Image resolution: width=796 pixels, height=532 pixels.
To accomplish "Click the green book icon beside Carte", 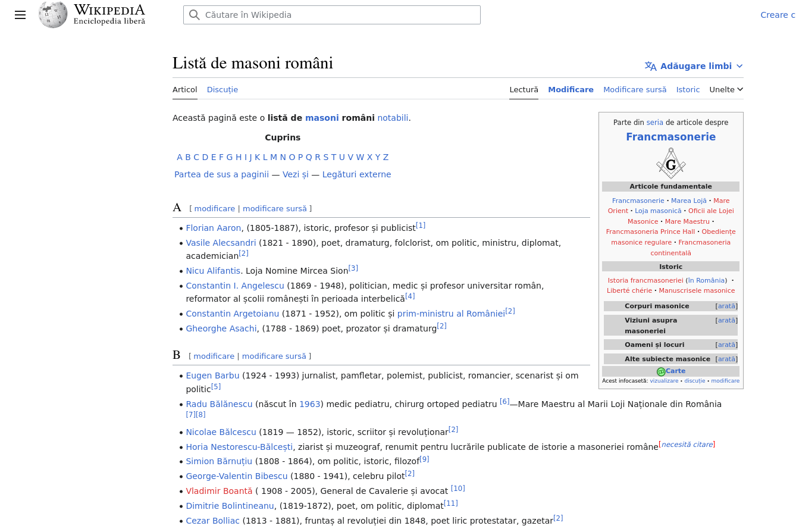I will [x=660, y=371].
